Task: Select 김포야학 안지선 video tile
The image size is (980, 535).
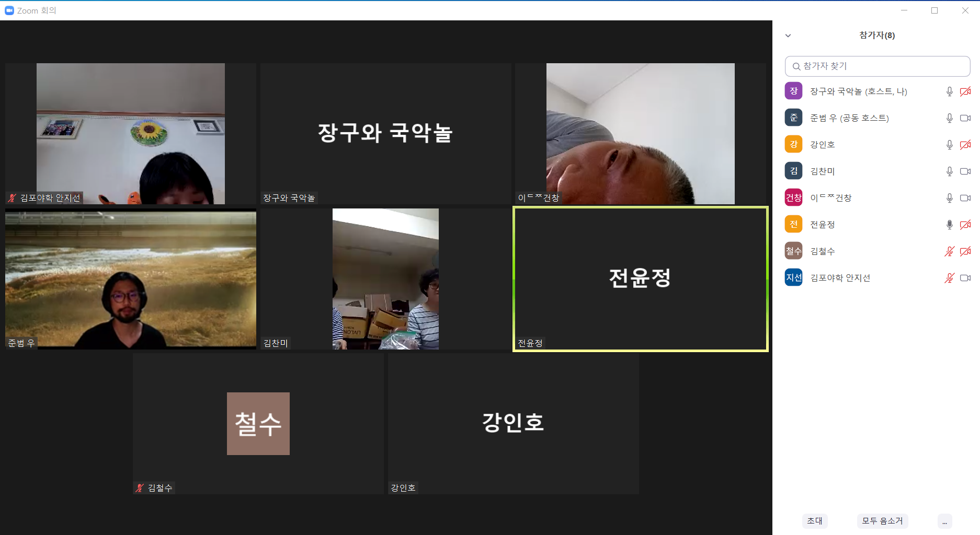Action: click(131, 134)
